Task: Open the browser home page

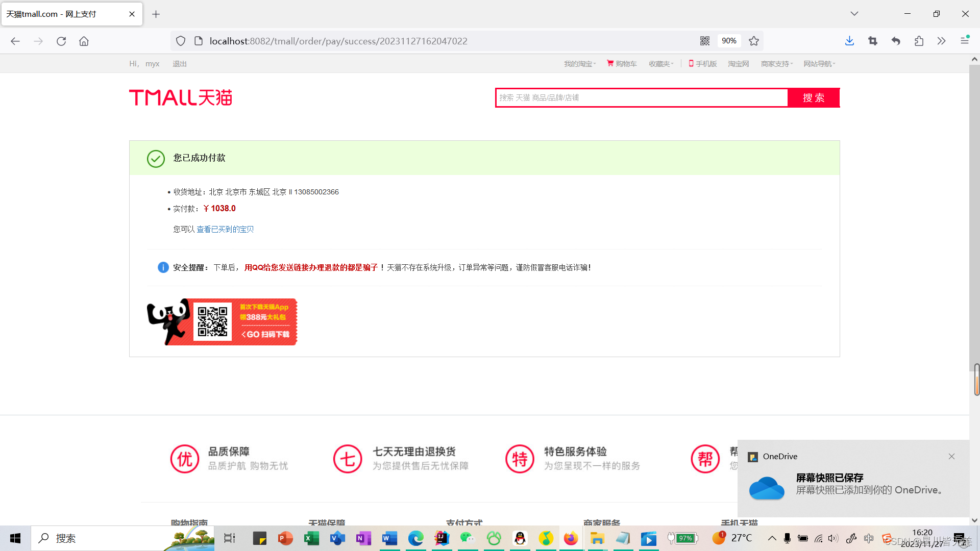Action: [84, 41]
